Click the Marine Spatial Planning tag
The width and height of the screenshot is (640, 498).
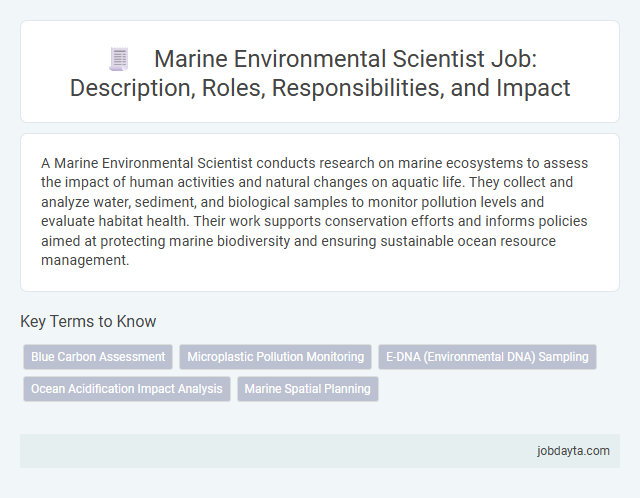coord(308,389)
